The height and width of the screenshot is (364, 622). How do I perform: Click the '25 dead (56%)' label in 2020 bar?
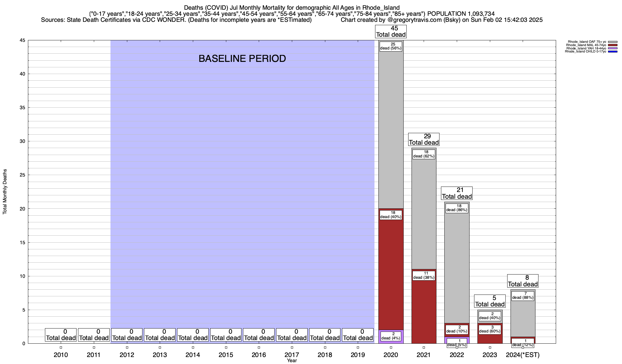(391, 46)
